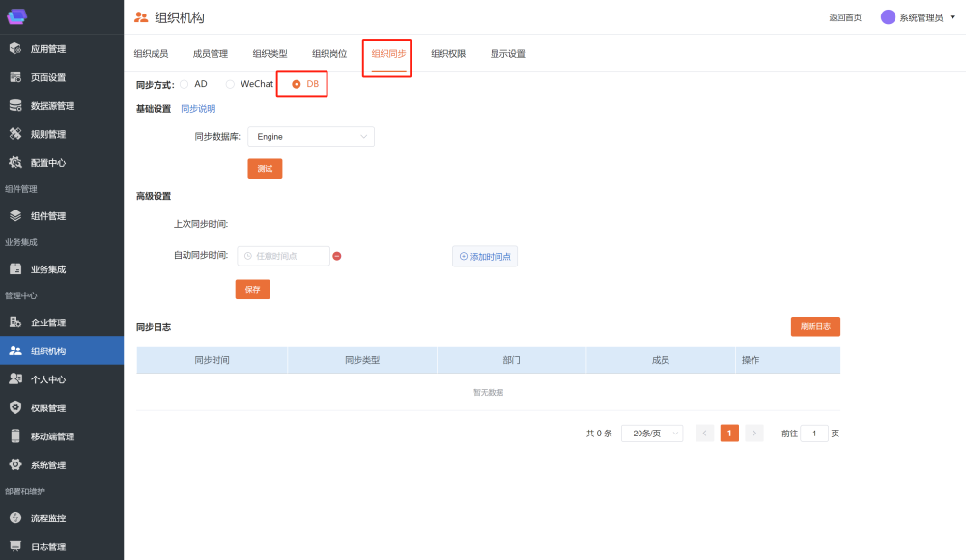Screen dimensions: 966x560
Task: Open the 同步数据库 Engine dropdown
Action: pyautogui.click(x=310, y=137)
